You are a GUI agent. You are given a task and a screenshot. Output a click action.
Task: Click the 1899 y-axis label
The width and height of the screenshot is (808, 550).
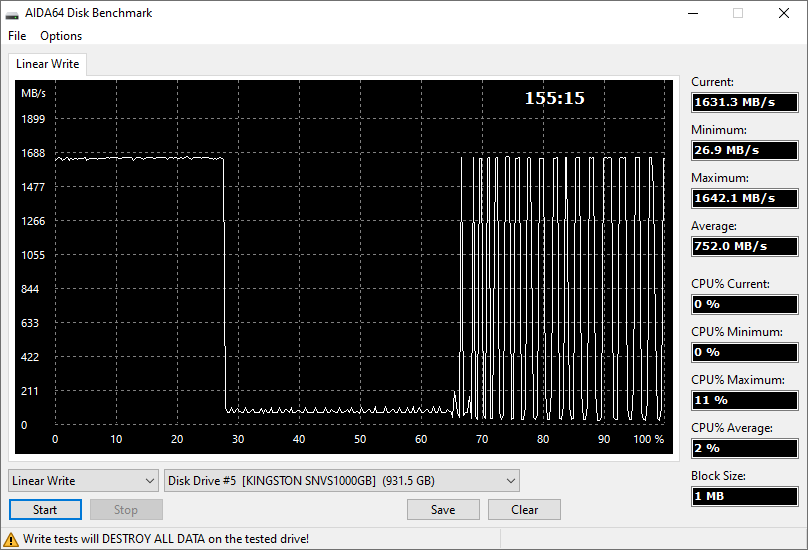point(33,119)
